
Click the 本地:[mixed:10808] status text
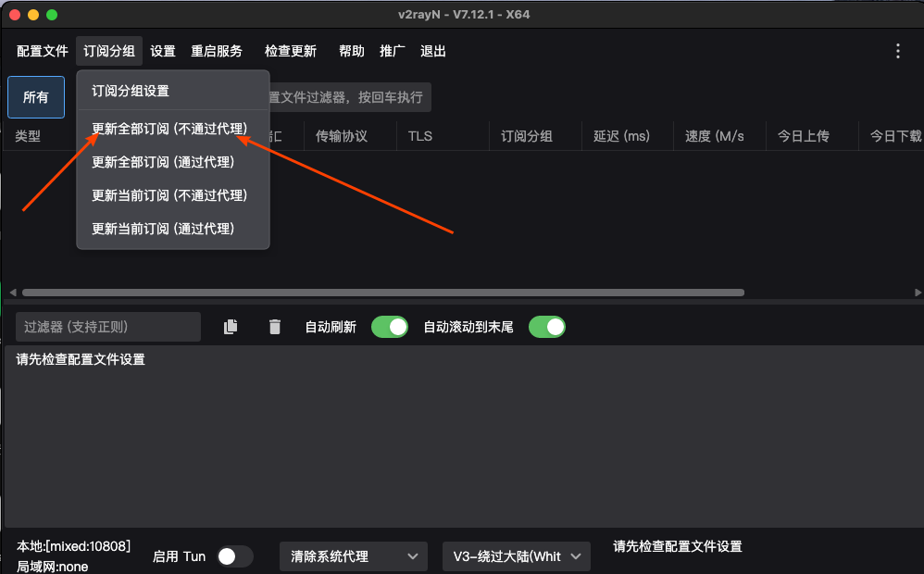click(73, 546)
